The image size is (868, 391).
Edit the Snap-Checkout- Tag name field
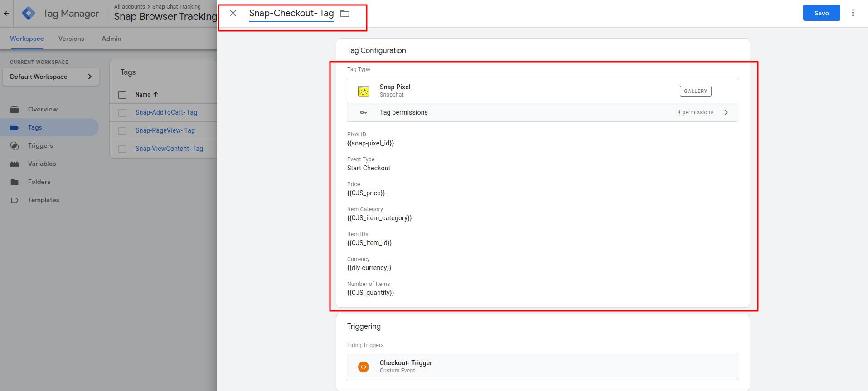(x=291, y=14)
